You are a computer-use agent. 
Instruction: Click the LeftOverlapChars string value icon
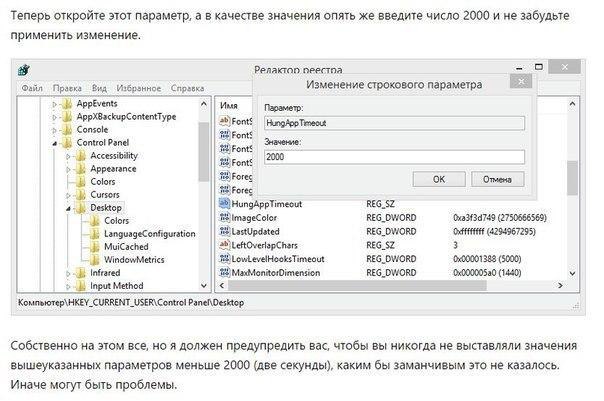pyautogui.click(x=224, y=244)
